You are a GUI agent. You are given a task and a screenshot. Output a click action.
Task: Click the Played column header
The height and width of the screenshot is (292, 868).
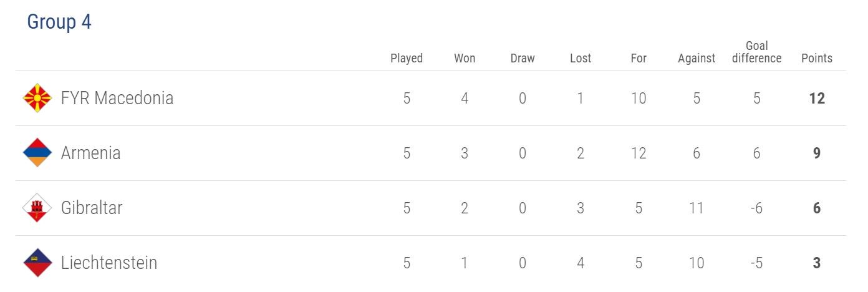407,58
